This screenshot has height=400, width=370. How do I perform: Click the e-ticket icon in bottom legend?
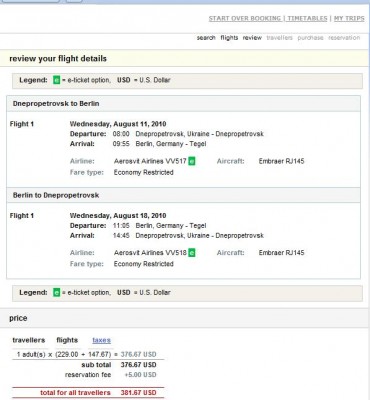(57, 293)
